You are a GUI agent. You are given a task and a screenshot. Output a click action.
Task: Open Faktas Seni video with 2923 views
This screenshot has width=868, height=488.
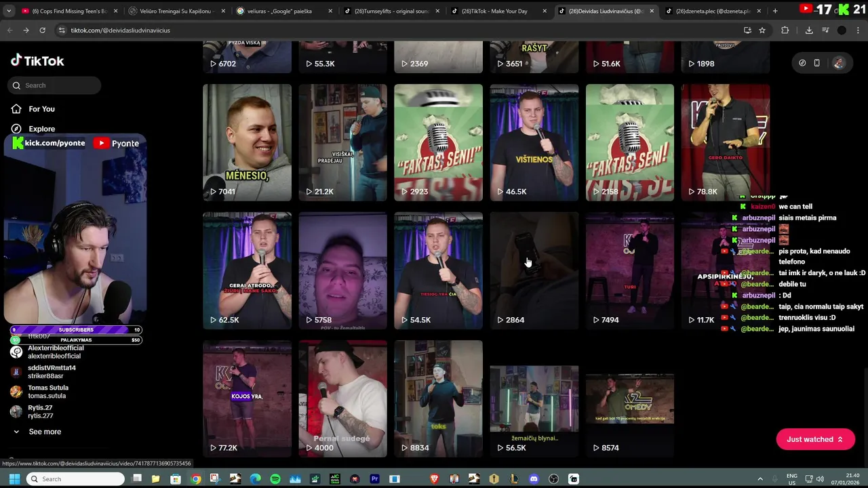(438, 142)
